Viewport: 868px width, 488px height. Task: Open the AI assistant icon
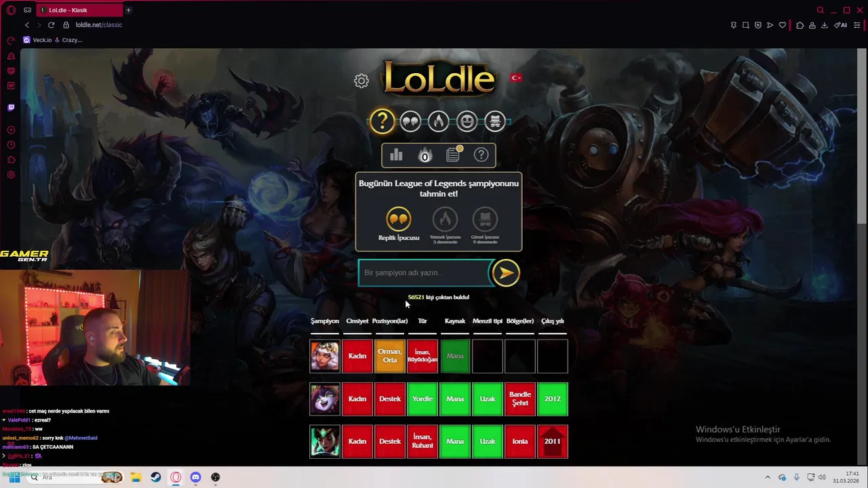click(x=841, y=25)
